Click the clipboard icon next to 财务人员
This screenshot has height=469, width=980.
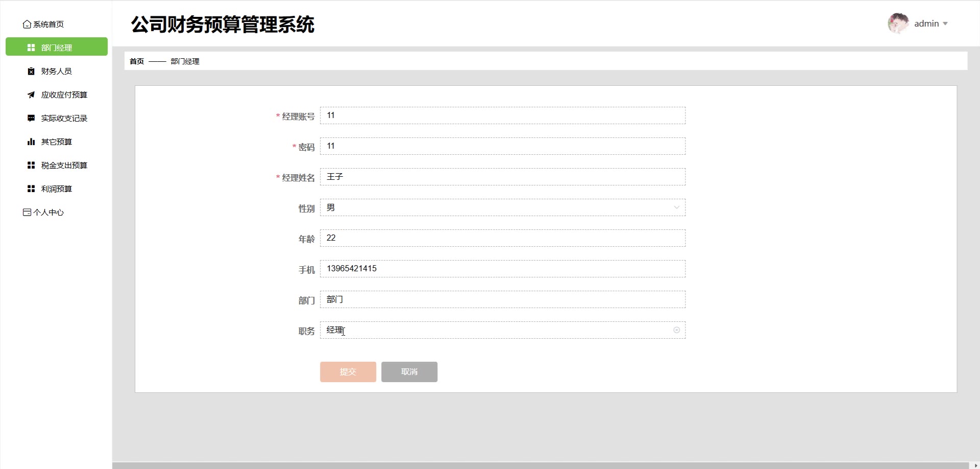pos(31,71)
